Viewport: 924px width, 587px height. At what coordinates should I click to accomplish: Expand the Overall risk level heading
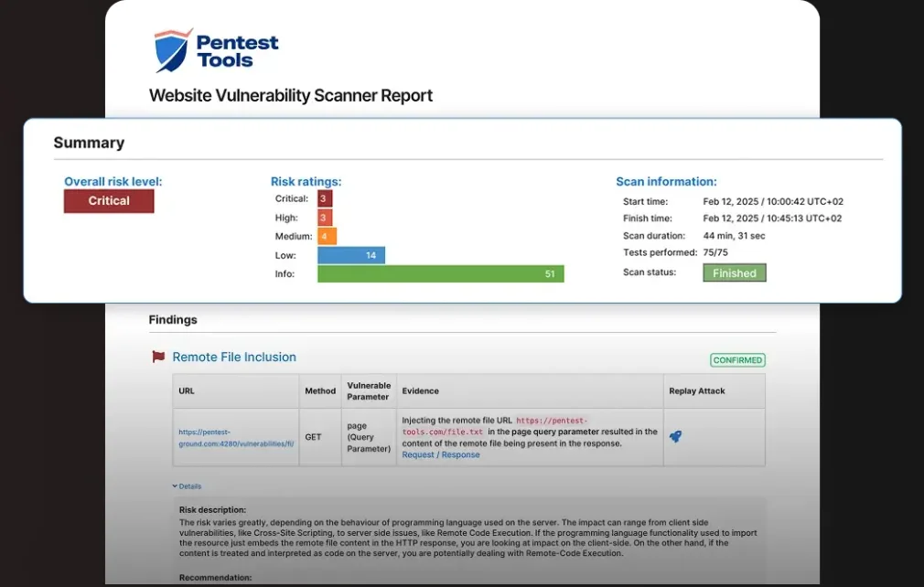click(x=113, y=181)
